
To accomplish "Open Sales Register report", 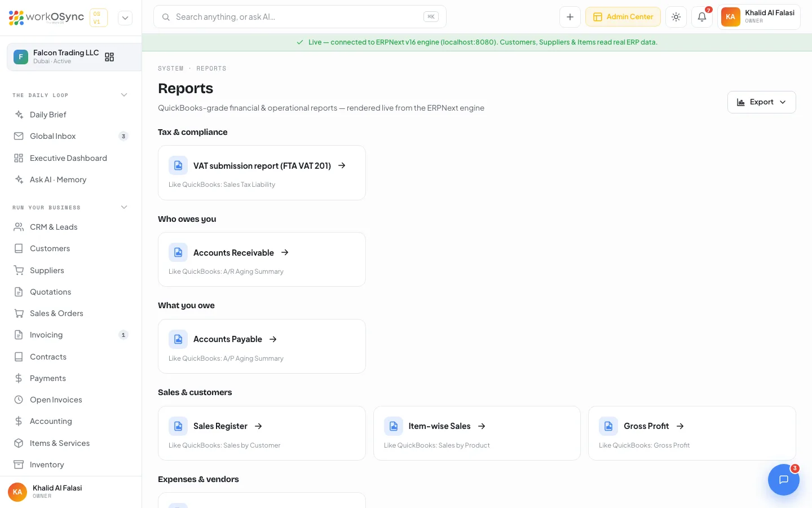I will (262, 433).
